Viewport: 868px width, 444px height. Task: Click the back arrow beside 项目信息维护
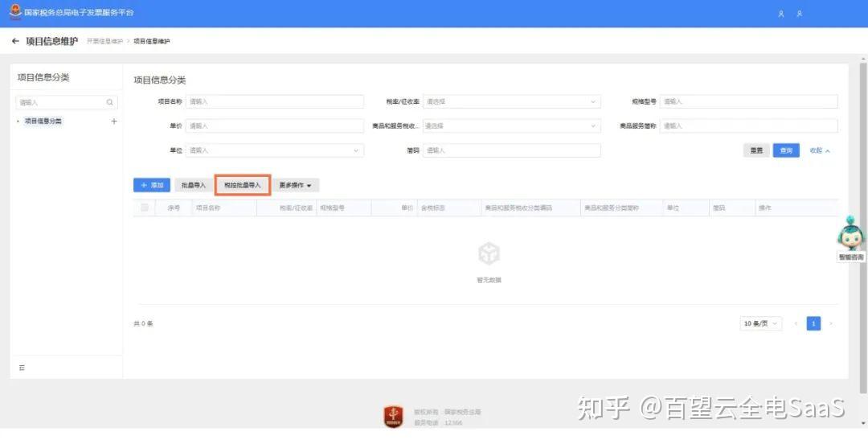click(15, 41)
